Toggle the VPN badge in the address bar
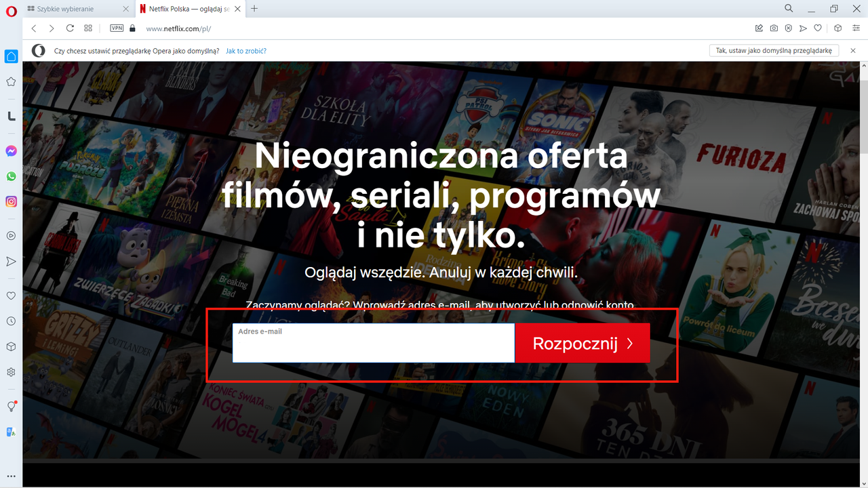Viewport: 868px width, 488px height. coord(116,28)
